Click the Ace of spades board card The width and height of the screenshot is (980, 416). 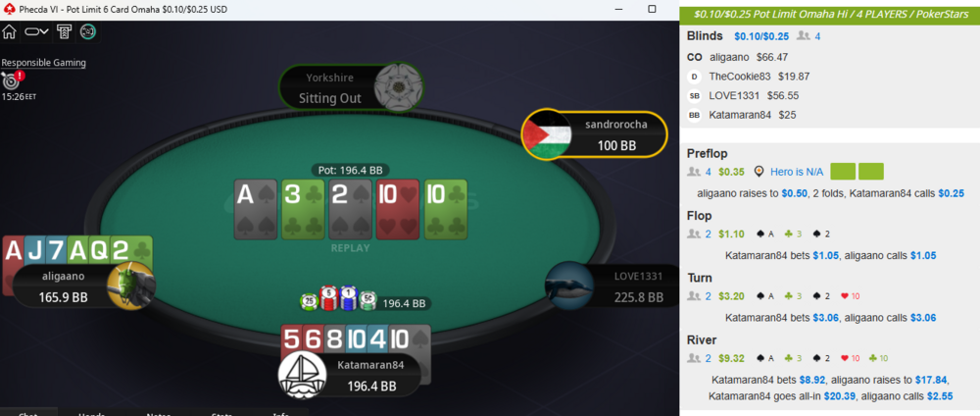tap(256, 209)
